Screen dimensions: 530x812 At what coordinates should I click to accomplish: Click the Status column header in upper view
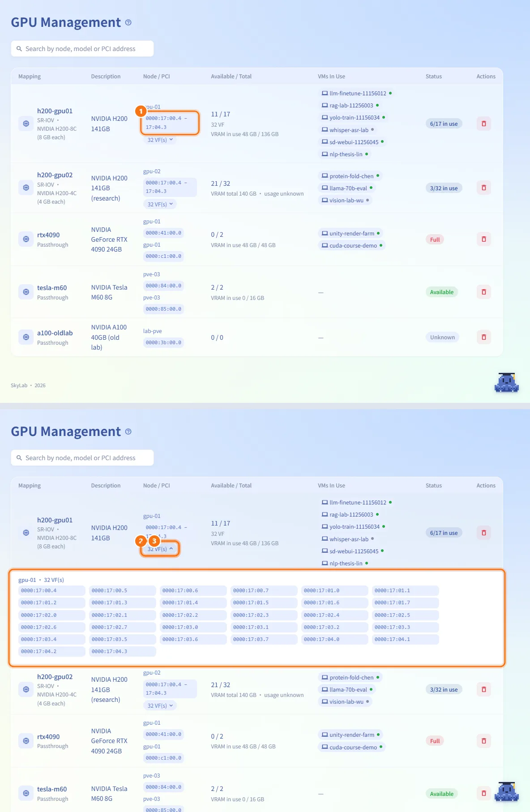pos(433,77)
